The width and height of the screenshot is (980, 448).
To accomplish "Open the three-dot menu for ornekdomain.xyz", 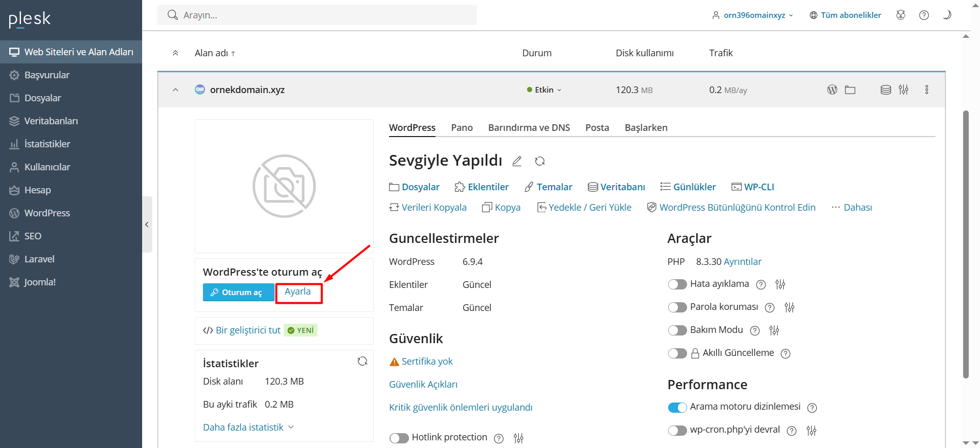I will click(x=926, y=89).
